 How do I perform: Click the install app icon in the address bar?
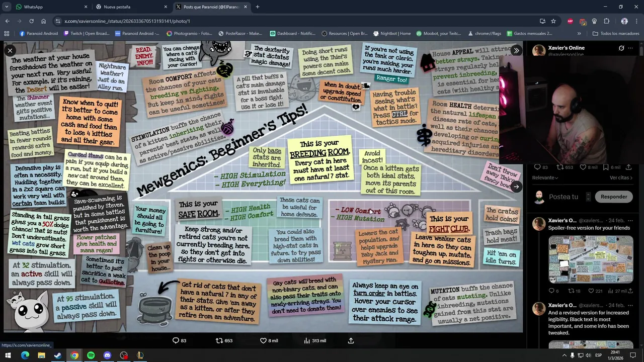pyautogui.click(x=542, y=21)
